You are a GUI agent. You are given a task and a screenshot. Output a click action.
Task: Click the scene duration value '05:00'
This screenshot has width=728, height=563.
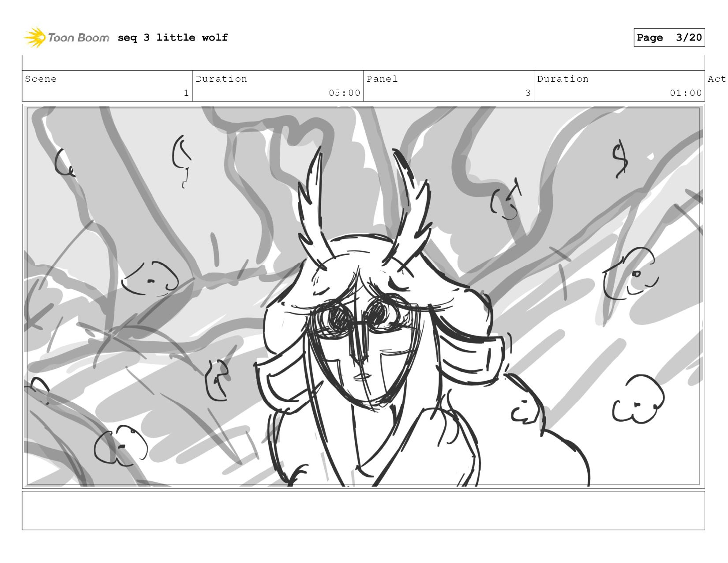345,93
